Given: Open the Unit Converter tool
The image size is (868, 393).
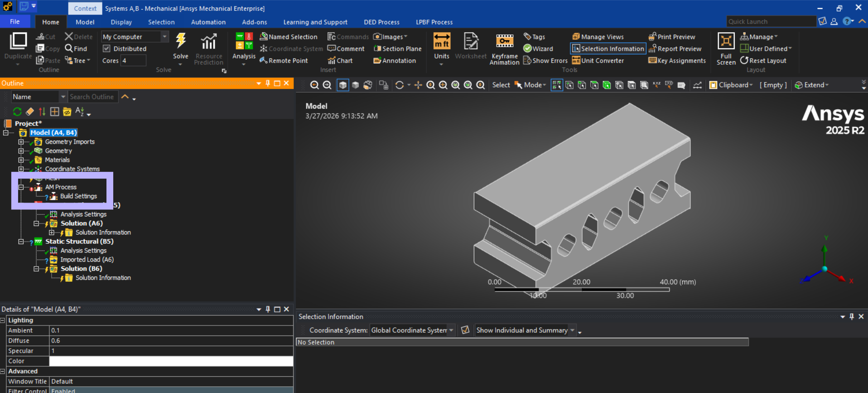Looking at the screenshot, I should pyautogui.click(x=598, y=61).
